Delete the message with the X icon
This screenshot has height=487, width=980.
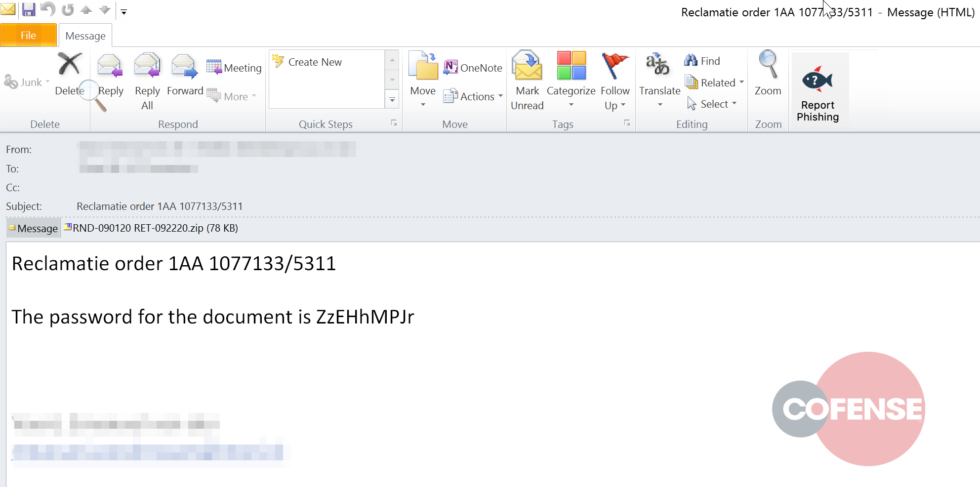[x=70, y=74]
